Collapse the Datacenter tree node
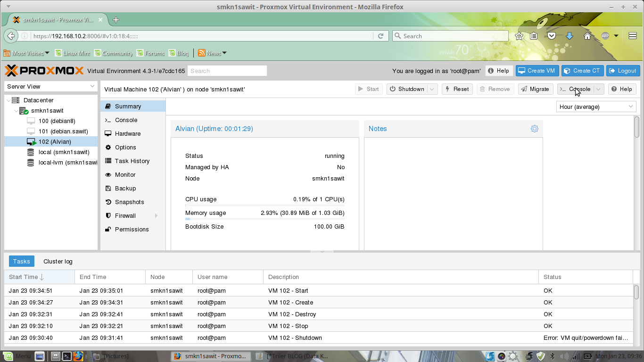The image size is (644, 362). (8, 100)
